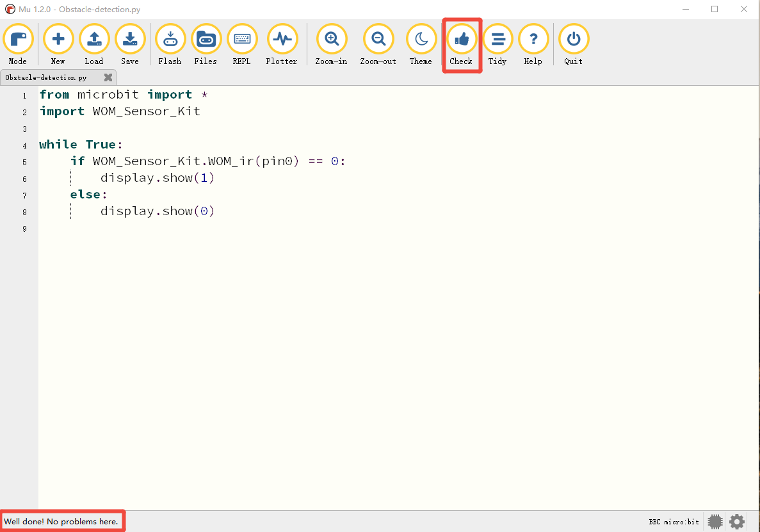Open the micro:bit Files panel

pyautogui.click(x=206, y=39)
